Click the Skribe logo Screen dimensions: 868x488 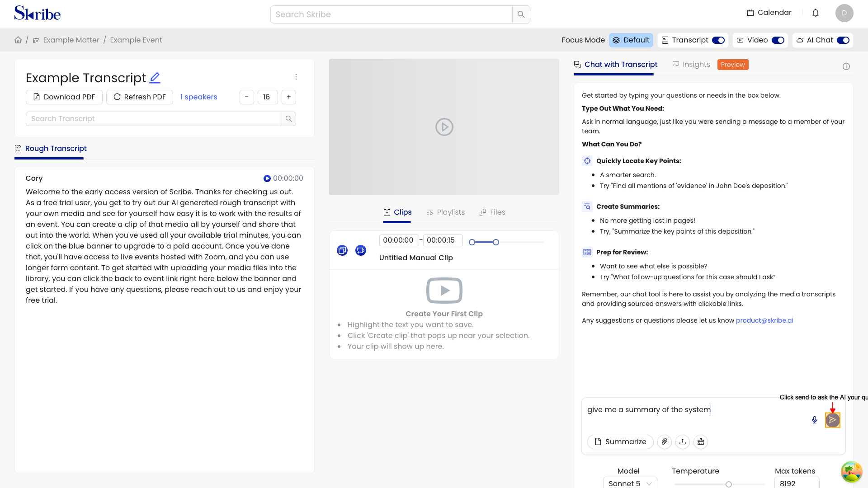click(38, 14)
